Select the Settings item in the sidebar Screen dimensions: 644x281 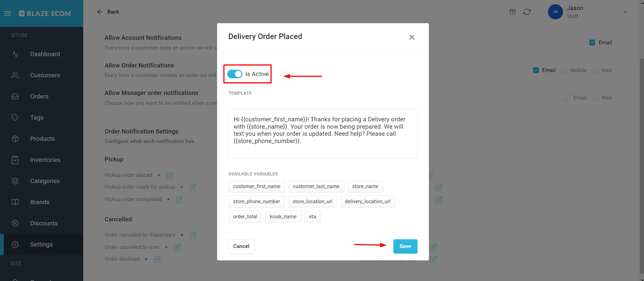[x=41, y=244]
